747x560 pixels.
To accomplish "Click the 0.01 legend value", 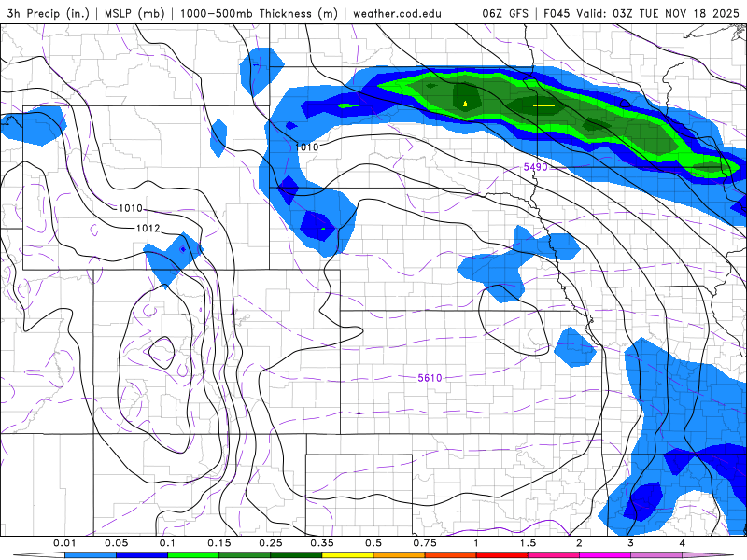I will (64, 543).
